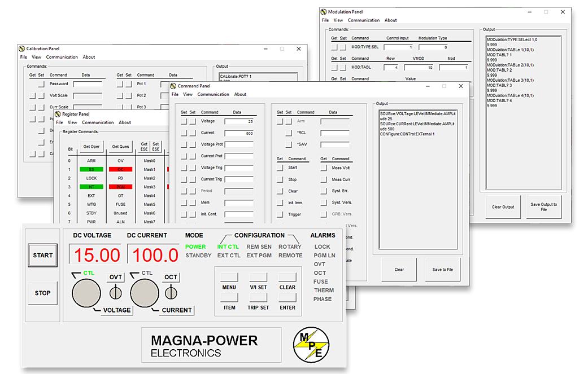Click the ITEM key on the front panel
588x374 pixels.
click(229, 297)
